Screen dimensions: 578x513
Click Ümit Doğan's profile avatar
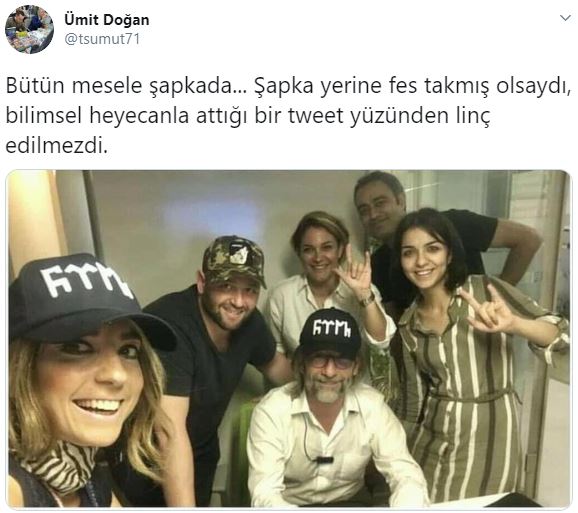click(x=29, y=29)
